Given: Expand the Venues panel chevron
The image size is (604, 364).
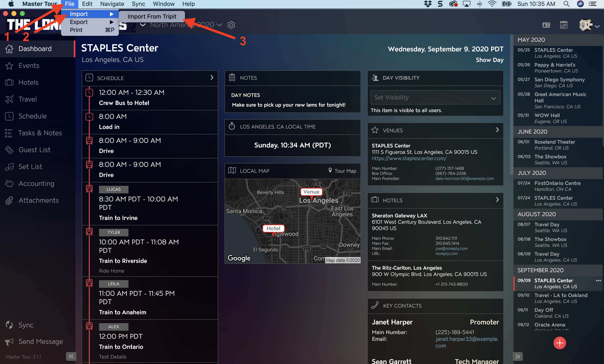Looking at the screenshot, I should [497, 130].
